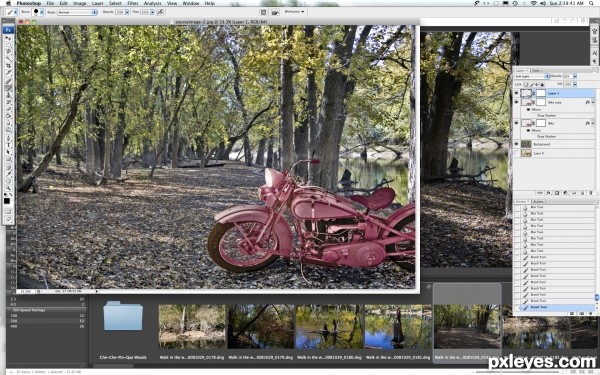Image resolution: width=600 pixels, height=375 pixels.
Task: Select the Background layer row
Action: click(x=554, y=144)
